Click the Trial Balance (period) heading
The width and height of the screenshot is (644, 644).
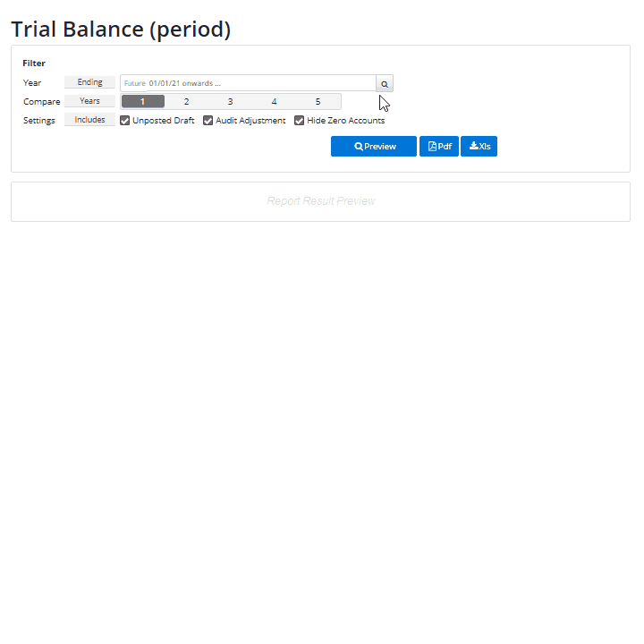[121, 30]
